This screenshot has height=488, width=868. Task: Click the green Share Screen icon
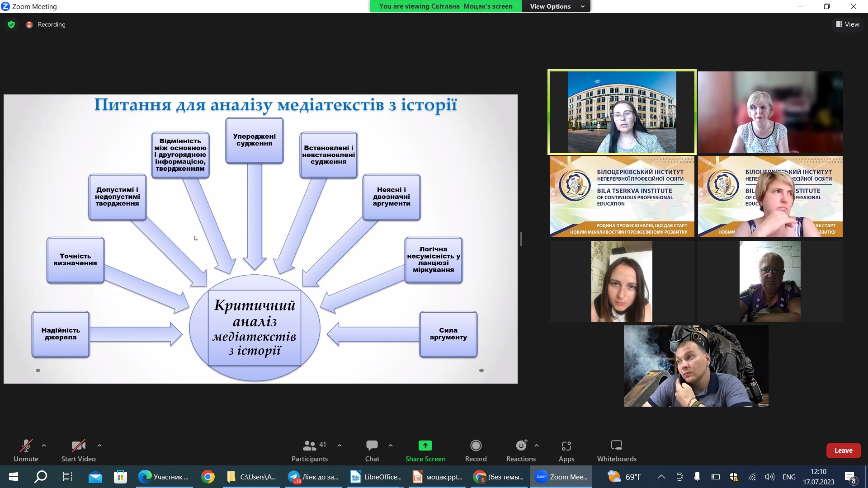[x=425, y=446]
